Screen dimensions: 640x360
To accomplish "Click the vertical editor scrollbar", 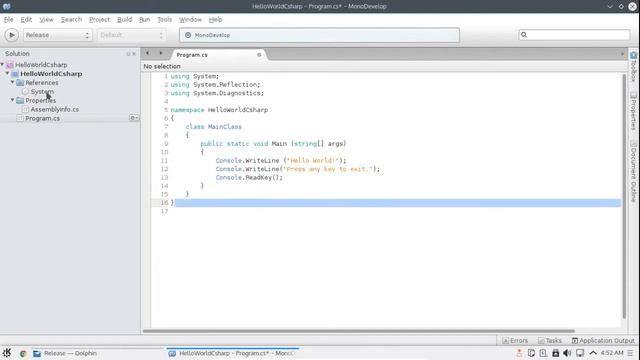I will tap(624, 196).
